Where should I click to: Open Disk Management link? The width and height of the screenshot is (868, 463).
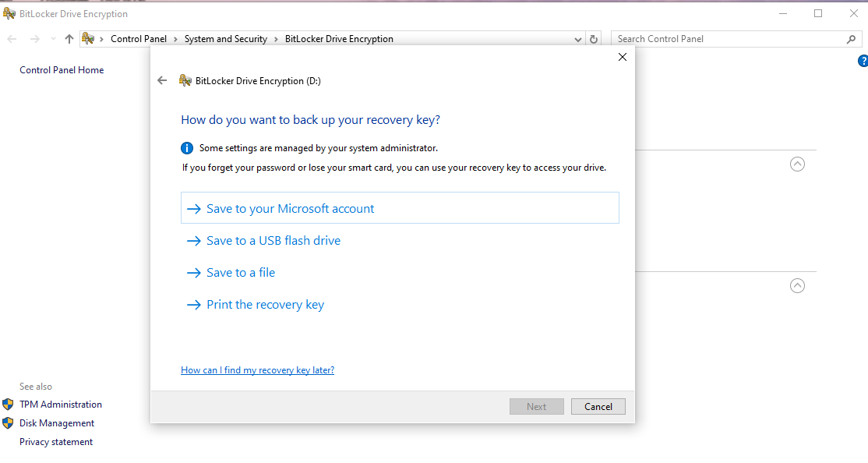click(x=56, y=423)
